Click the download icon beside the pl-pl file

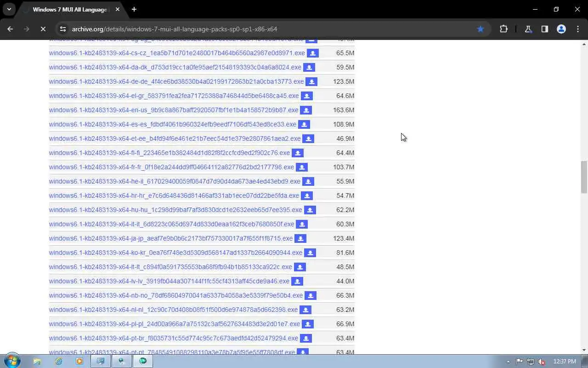308,324
